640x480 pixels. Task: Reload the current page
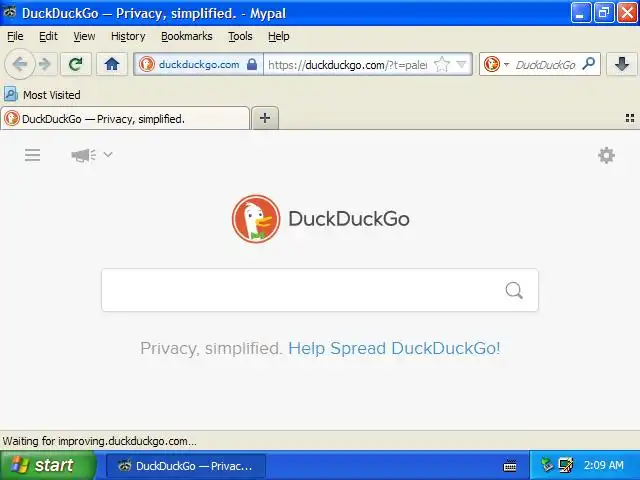point(76,64)
